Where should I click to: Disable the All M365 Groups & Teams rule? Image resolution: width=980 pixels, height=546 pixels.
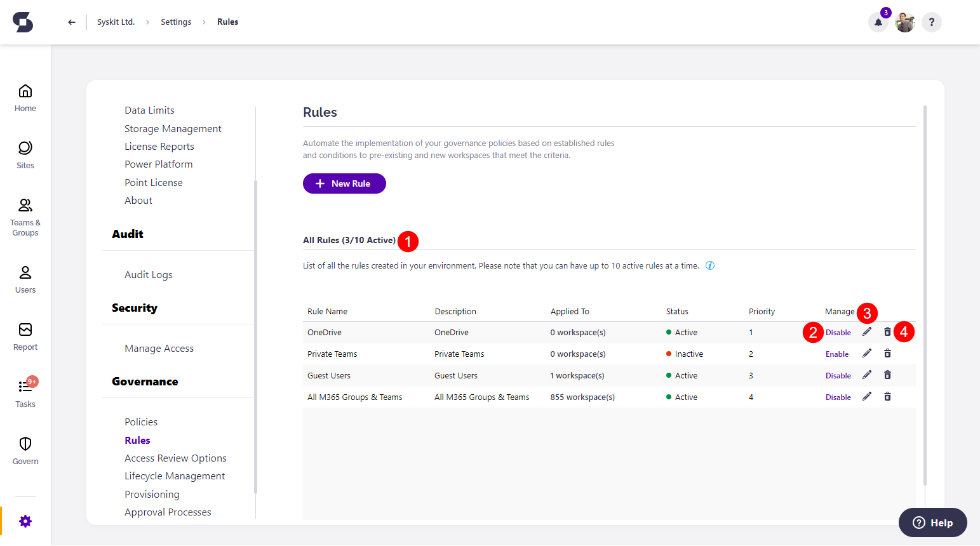tap(838, 396)
